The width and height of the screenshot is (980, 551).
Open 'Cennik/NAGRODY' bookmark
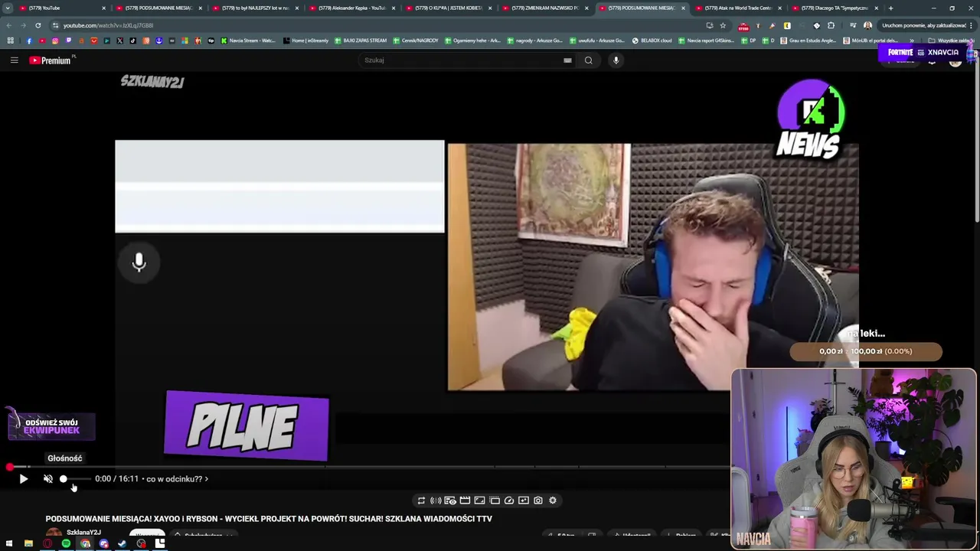coord(416,41)
